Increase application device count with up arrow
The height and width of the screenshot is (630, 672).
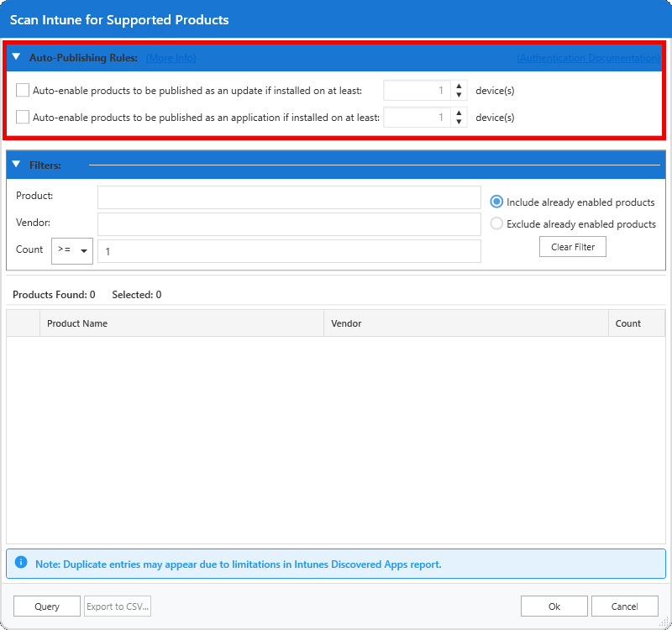(x=459, y=113)
